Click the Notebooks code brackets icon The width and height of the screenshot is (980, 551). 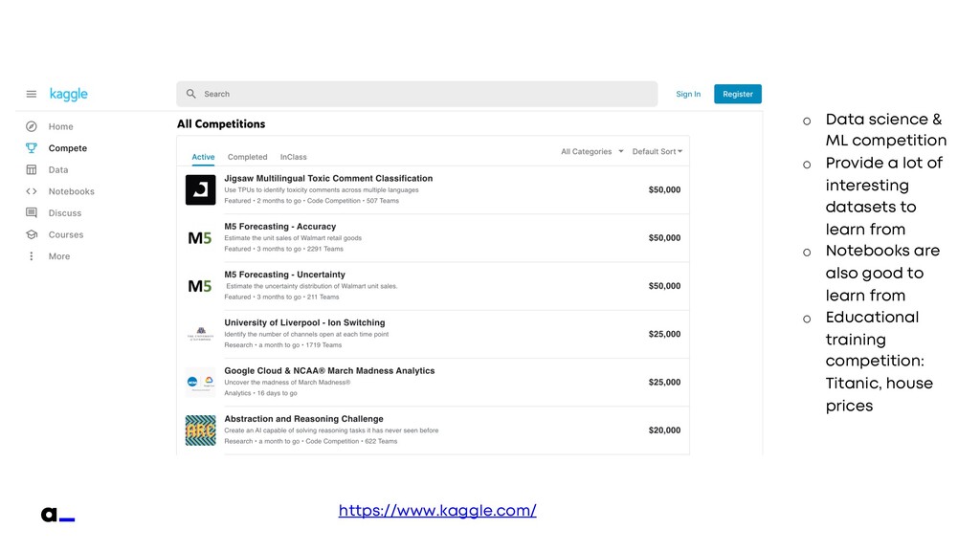(x=32, y=191)
